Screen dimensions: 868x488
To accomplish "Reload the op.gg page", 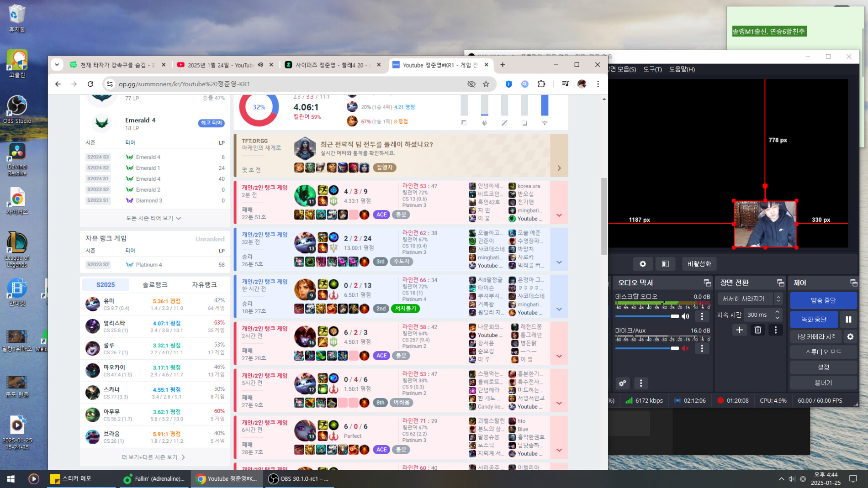I will pos(90,84).
